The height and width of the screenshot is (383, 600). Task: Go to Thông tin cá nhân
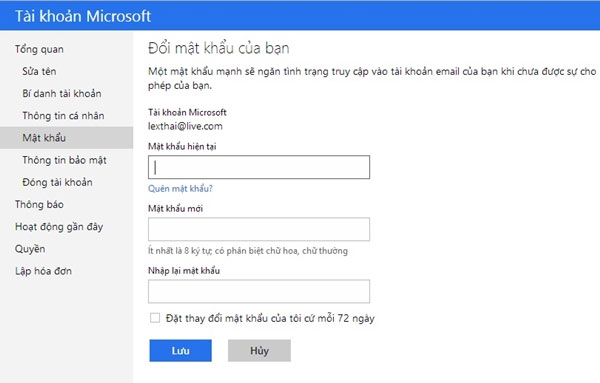click(63, 116)
